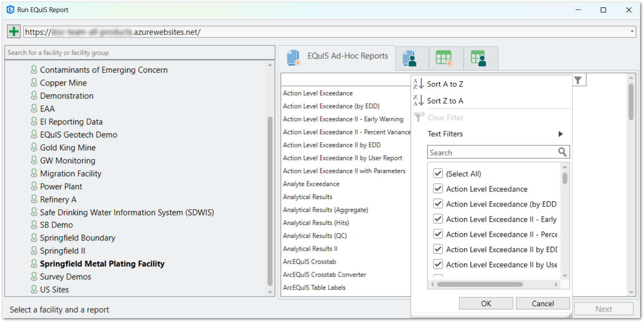This screenshot has height=322, width=644.
Task: Cancel the filter popup
Action: pos(543,303)
